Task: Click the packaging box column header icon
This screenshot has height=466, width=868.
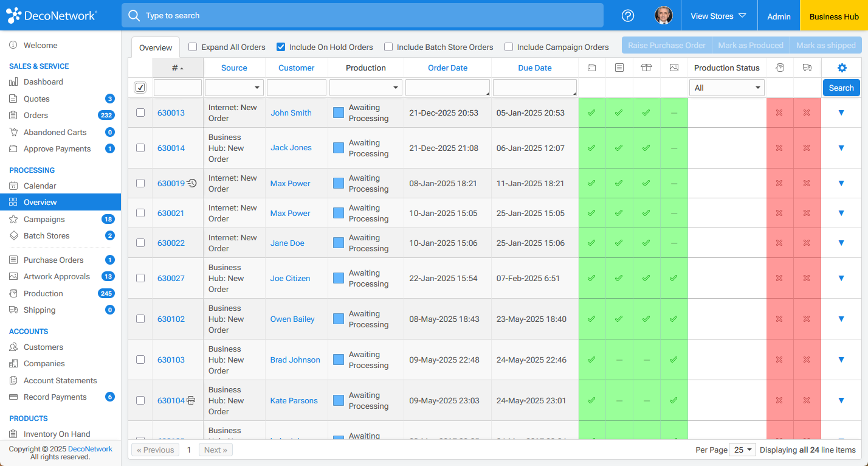Action: 646,68
